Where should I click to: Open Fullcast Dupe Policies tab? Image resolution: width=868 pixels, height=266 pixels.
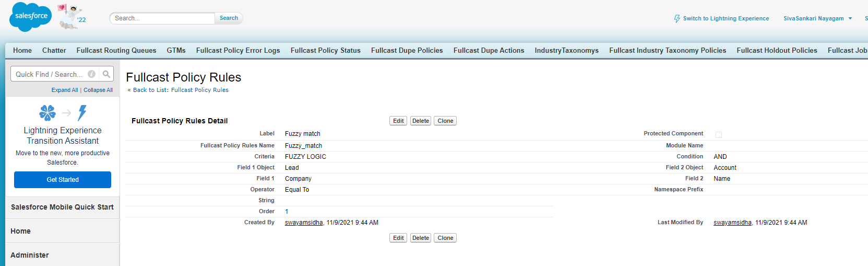click(x=407, y=51)
